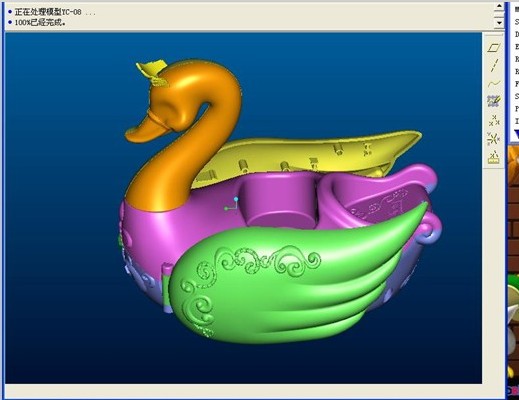
Task: Click the message area scroll-up arrow
Action: pyautogui.click(x=499, y=6)
